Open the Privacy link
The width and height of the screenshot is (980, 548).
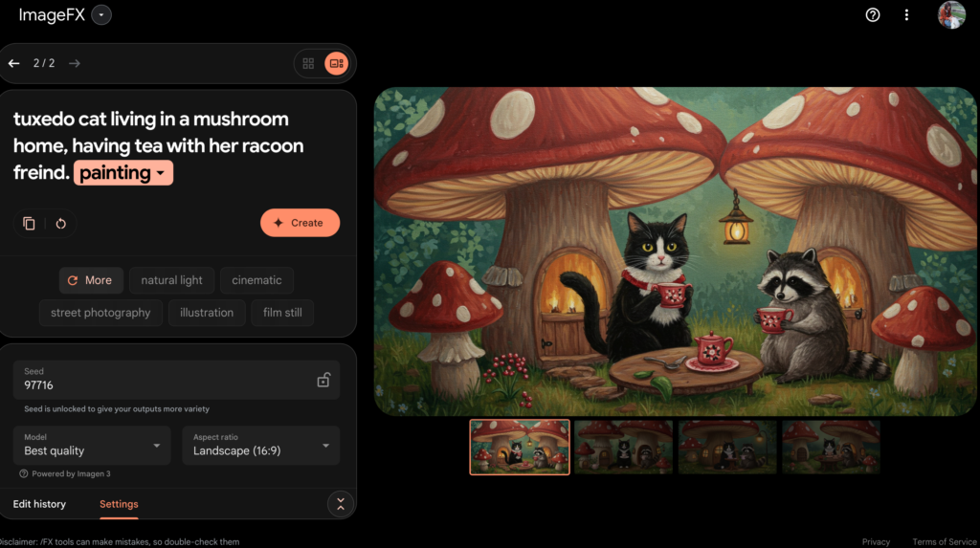[876, 541]
